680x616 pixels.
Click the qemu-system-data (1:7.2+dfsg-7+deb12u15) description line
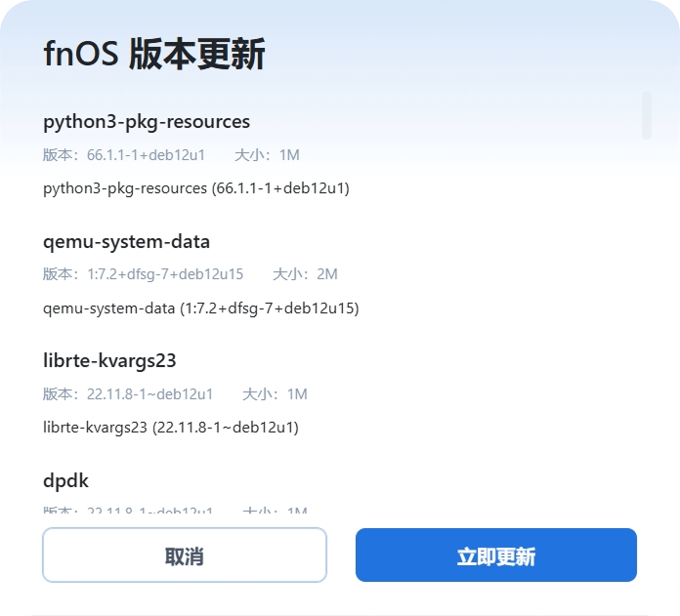(201, 308)
